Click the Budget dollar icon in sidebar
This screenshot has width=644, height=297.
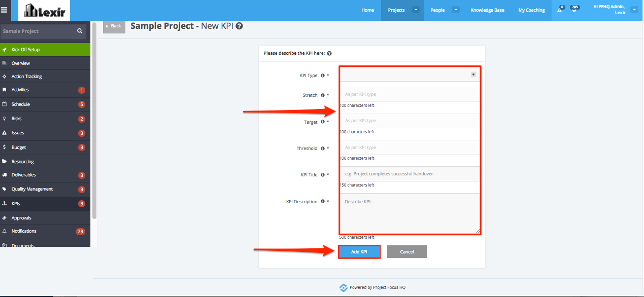pos(5,147)
